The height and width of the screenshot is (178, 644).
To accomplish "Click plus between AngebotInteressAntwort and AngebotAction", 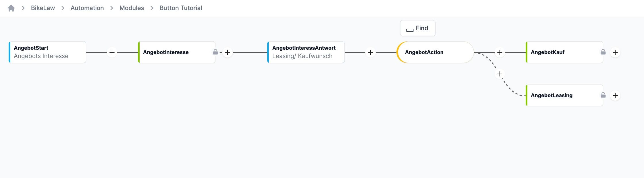I will 371,52.
